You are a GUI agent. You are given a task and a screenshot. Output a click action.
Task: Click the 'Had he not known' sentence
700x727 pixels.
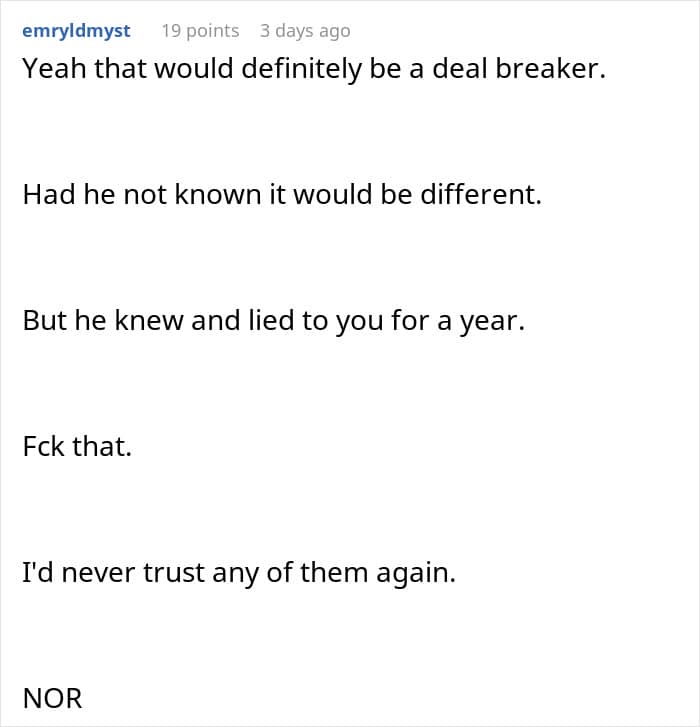click(281, 194)
